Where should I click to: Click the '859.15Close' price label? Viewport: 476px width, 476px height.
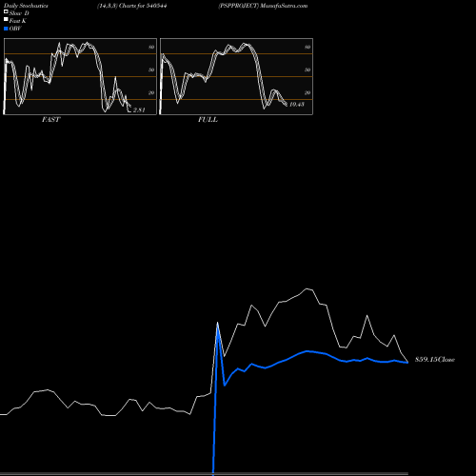435,360
